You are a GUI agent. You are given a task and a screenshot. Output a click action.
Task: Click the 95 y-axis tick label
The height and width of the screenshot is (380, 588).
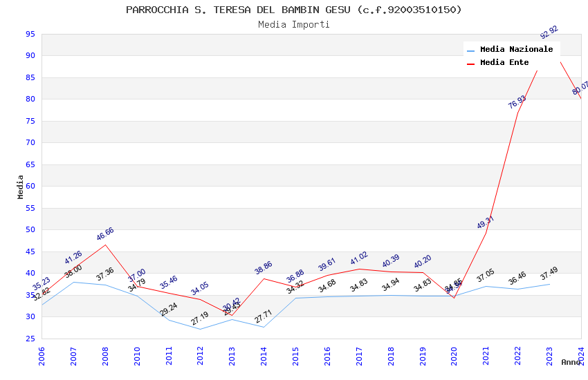pyautogui.click(x=30, y=34)
